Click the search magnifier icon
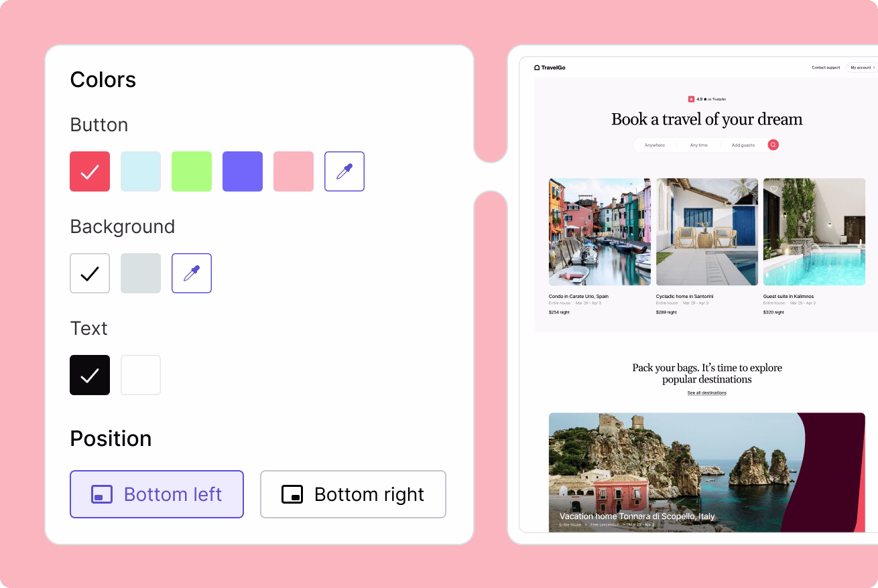Screen dimensions: 878x588 [x=773, y=145]
